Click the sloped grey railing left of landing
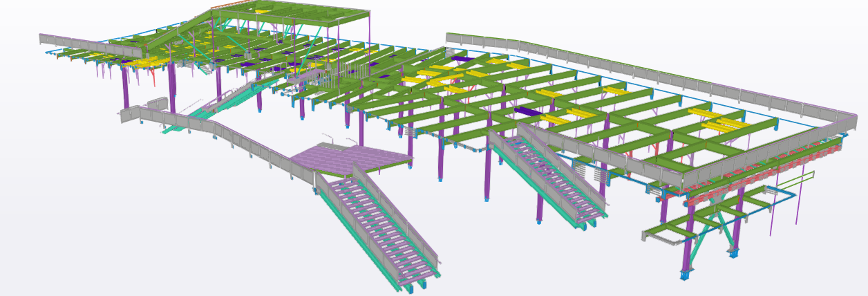 242,142
